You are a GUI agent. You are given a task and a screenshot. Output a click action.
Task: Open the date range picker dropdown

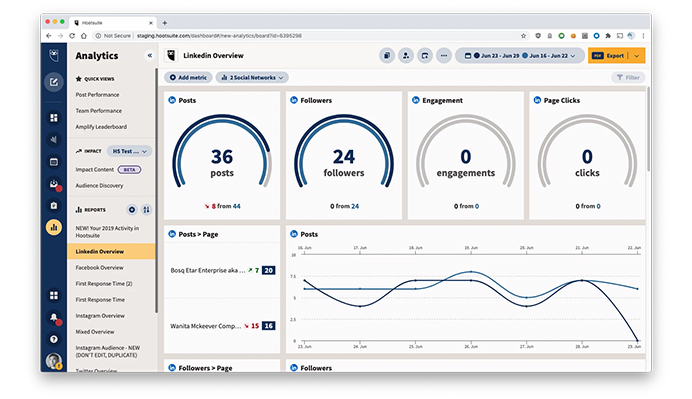pos(520,56)
